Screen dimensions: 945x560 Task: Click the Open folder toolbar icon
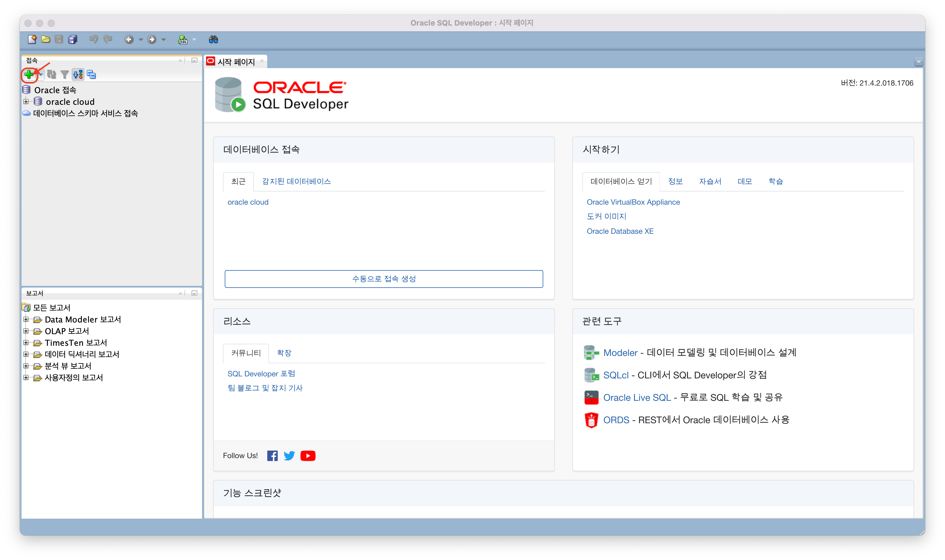tap(46, 39)
